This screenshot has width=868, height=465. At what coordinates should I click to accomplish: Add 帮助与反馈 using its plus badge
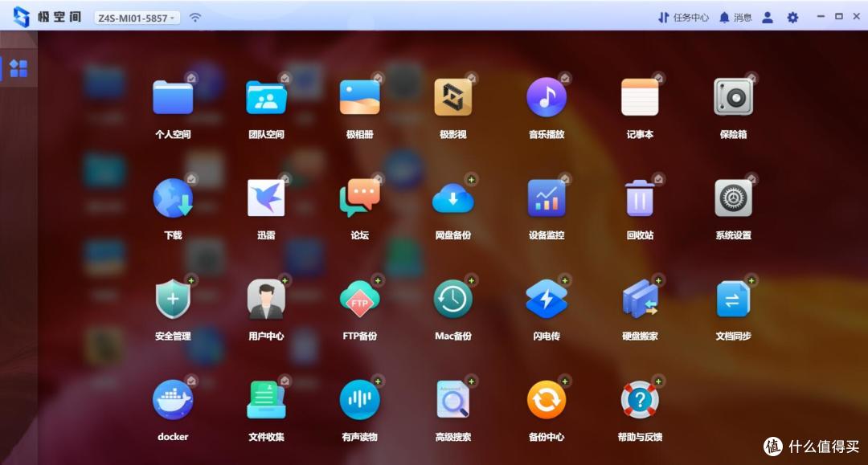[x=658, y=381]
